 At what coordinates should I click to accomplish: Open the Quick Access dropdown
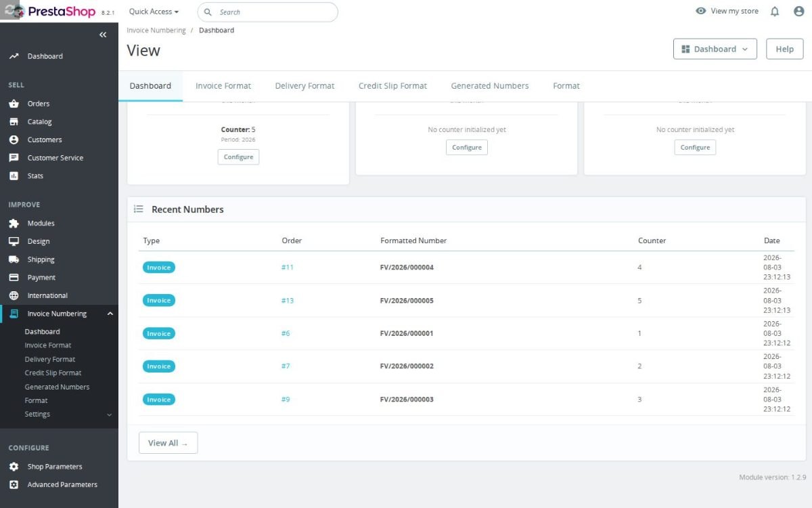154,12
